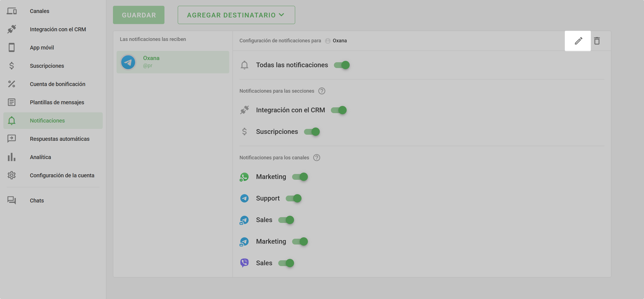
Task: Click the Telegram bot icon of Sales channel
Action: click(244, 220)
